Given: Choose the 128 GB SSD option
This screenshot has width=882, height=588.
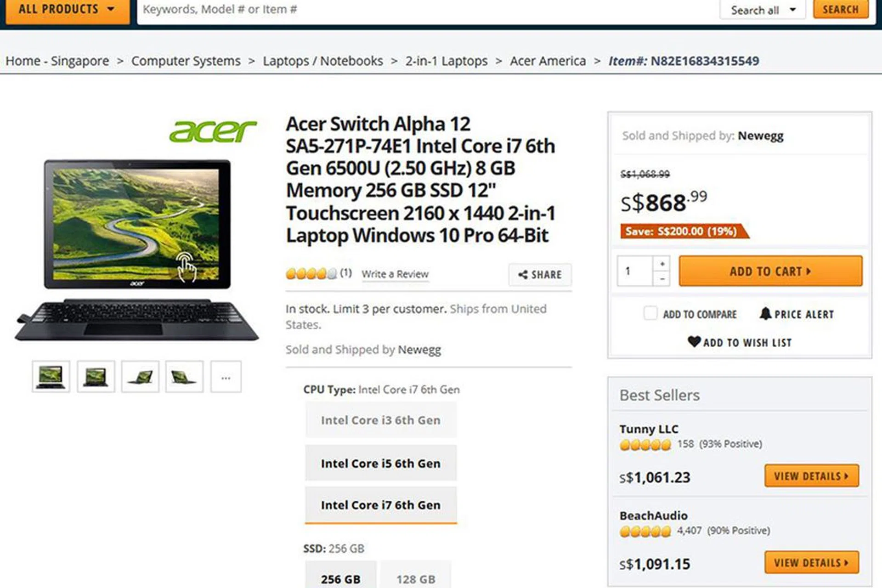Looking at the screenshot, I should [416, 579].
